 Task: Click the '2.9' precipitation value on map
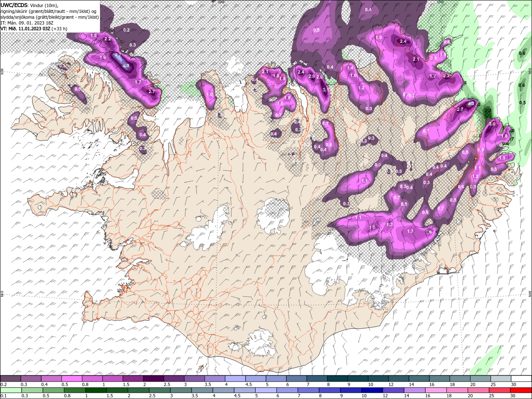[312, 76]
